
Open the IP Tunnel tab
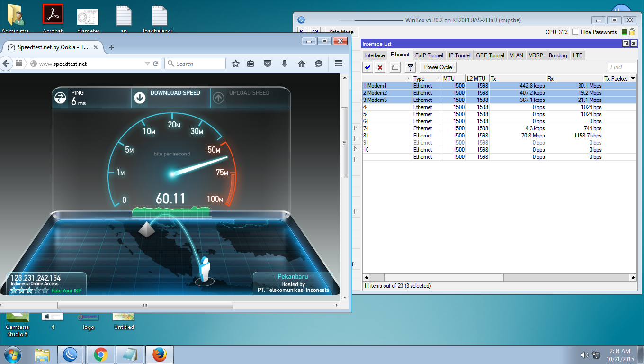460,55
